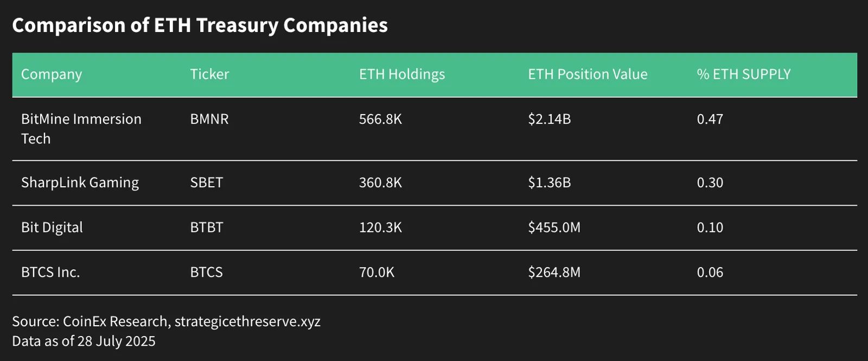
Task: Select the BMNR ticker cell
Action: pos(209,119)
